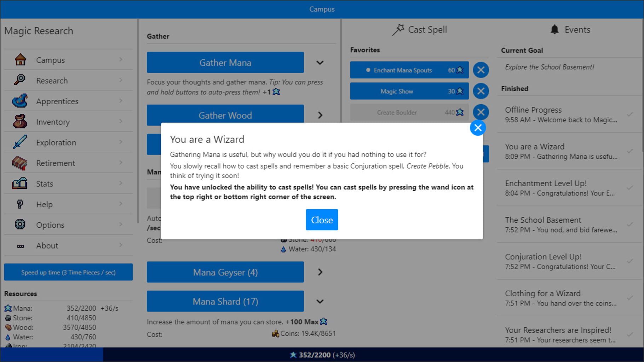Click the Research magnifying glass icon
This screenshot has height=362, width=644.
(20, 80)
